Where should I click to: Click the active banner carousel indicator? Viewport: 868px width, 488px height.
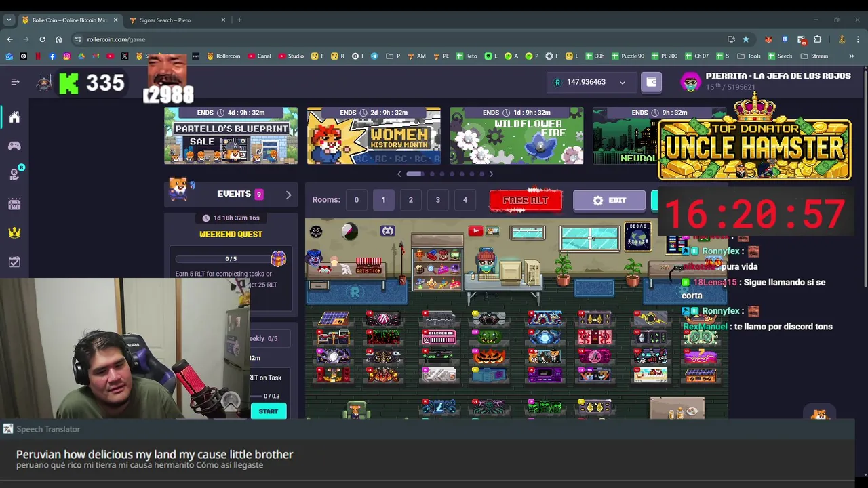[414, 174]
